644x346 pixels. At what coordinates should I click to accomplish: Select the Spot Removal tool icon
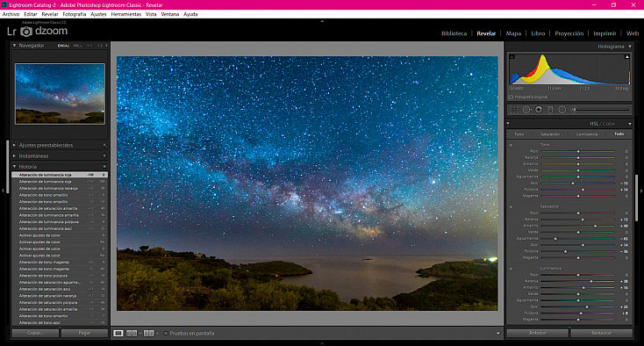526,110
